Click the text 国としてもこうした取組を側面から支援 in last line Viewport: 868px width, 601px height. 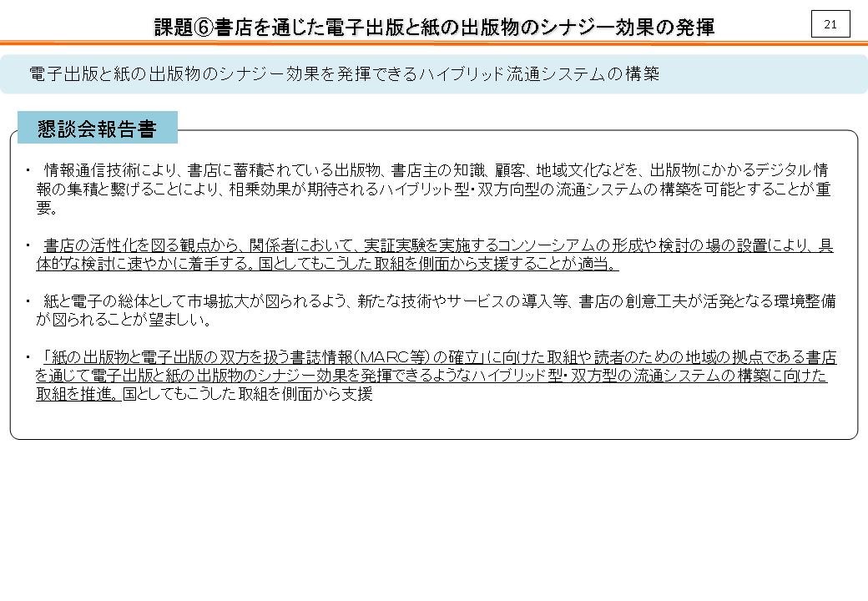click(x=247, y=393)
